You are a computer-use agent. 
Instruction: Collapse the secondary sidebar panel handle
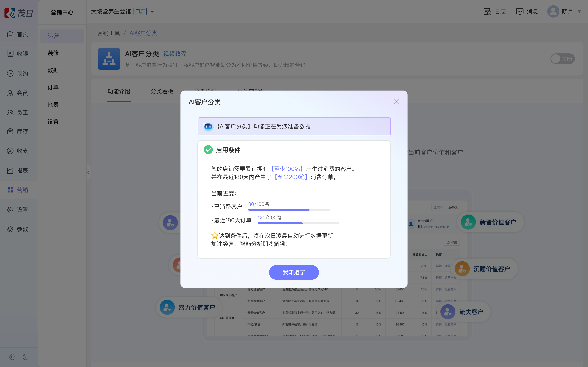pos(88,172)
